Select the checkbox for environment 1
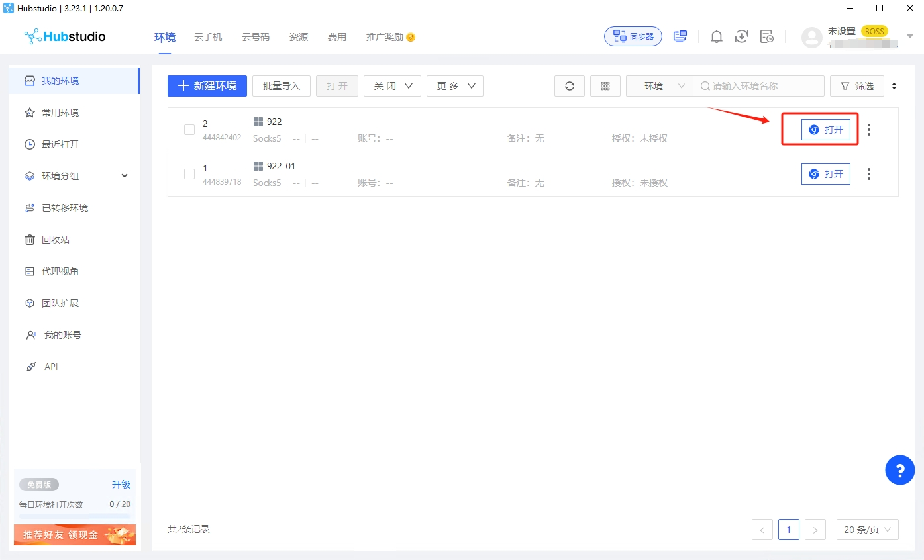The height and width of the screenshot is (560, 924). click(x=189, y=174)
